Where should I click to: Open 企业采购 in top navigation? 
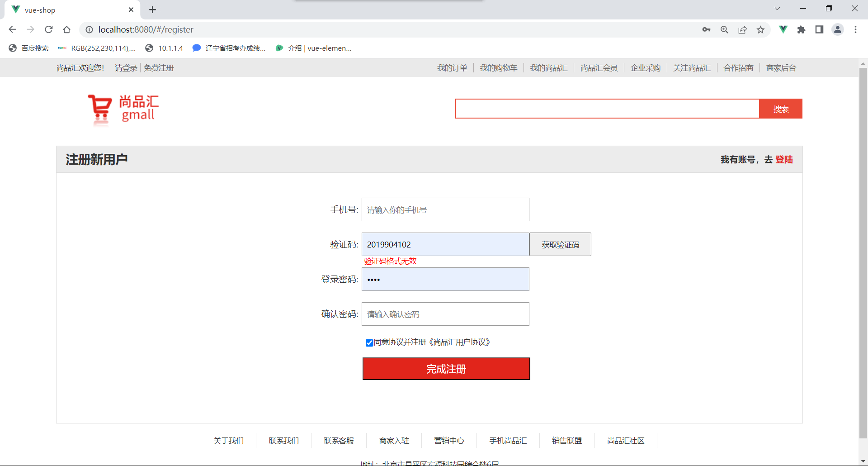coord(646,68)
